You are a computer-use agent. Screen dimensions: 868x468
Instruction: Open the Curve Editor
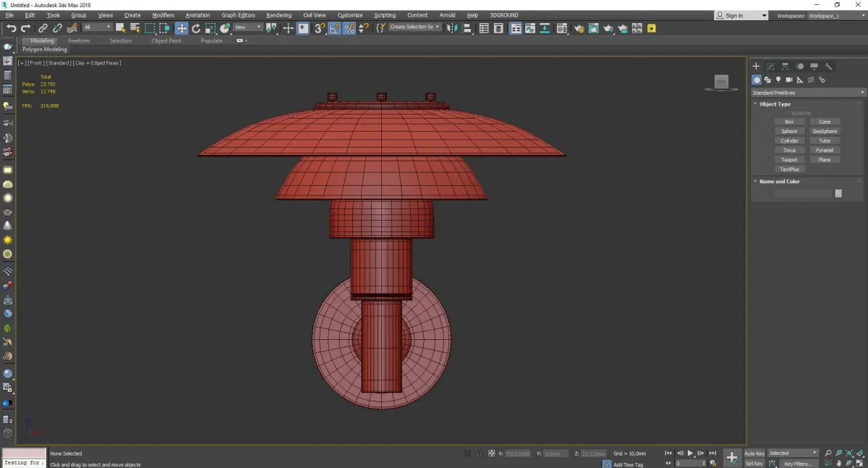click(x=530, y=28)
